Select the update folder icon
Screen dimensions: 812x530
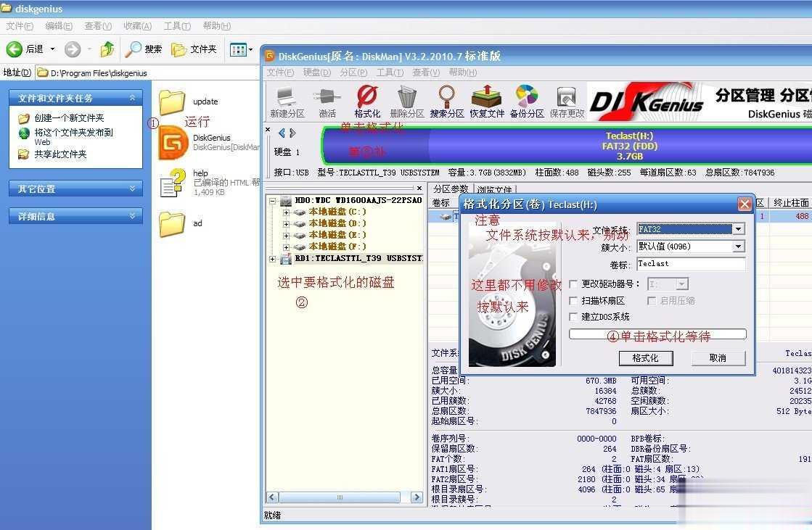(x=172, y=102)
